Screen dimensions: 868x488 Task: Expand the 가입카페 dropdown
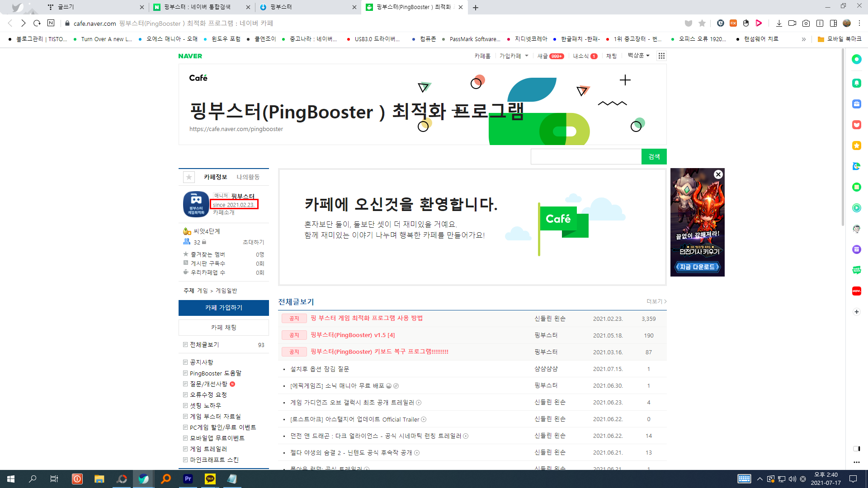click(514, 56)
